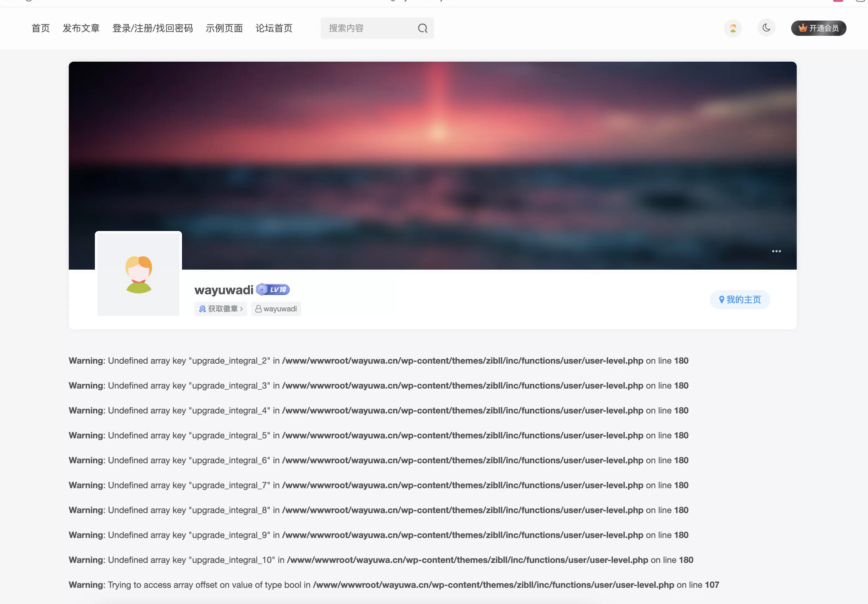This screenshot has height=604, width=868.
Task: Open the 获取徽章 link
Action: (221, 309)
